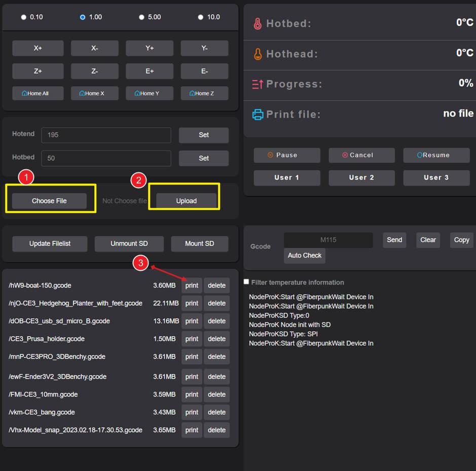Select the 10.0 step size
The height and width of the screenshot is (471, 476).
point(201,17)
